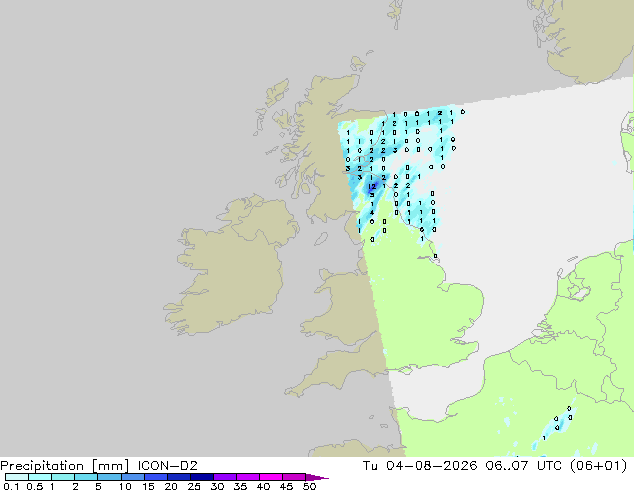Select the 5 mm legend color swatch
Viewport: 634px width, 490px height.
pos(110,477)
